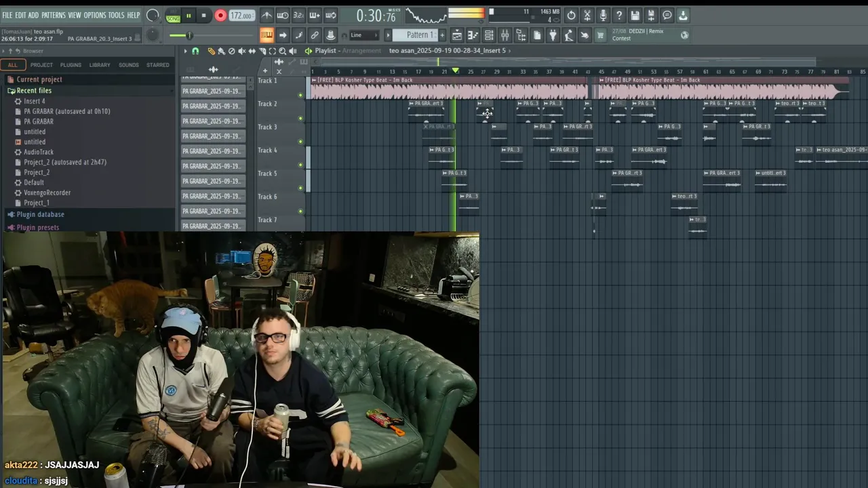Toggle typing keyboard to piano icon
This screenshot has height=488, width=868.
[267, 35]
